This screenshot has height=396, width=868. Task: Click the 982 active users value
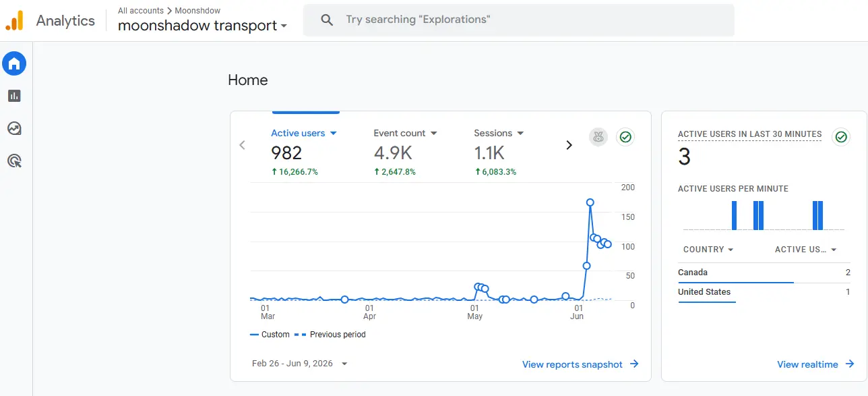(286, 153)
